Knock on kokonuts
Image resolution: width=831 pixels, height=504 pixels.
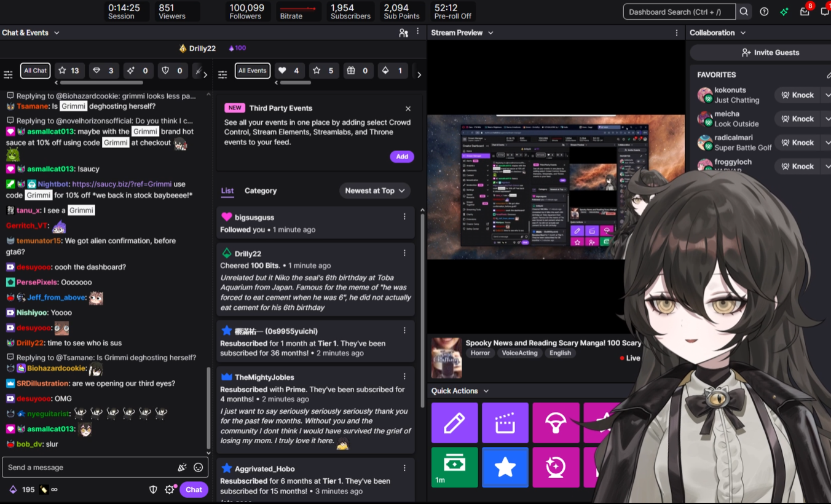coord(797,95)
